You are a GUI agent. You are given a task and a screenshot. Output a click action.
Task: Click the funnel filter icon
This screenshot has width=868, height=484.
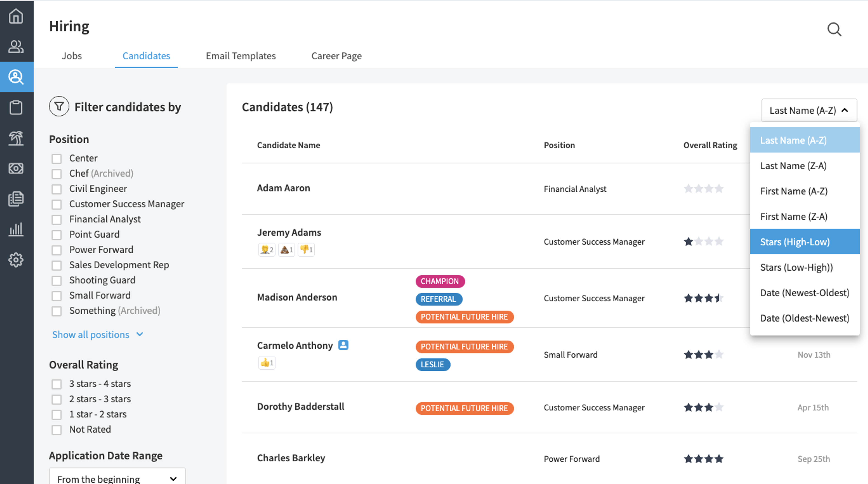(59, 107)
